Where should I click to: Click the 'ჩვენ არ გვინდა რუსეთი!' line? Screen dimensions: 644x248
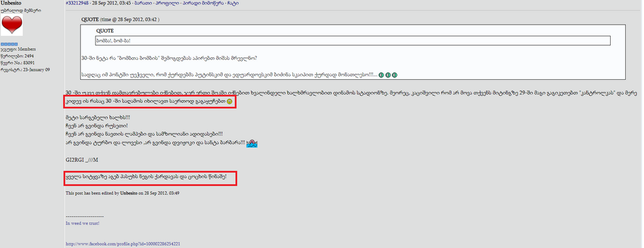pos(96,125)
